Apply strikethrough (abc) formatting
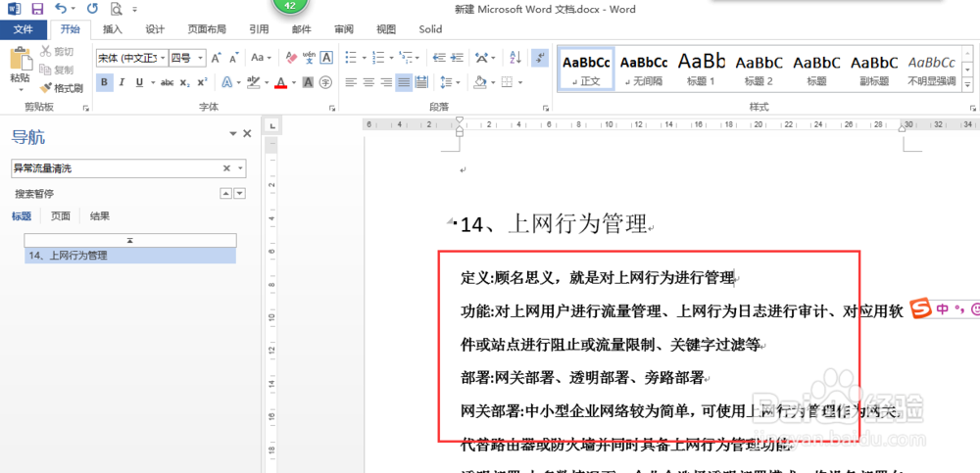 [x=167, y=82]
